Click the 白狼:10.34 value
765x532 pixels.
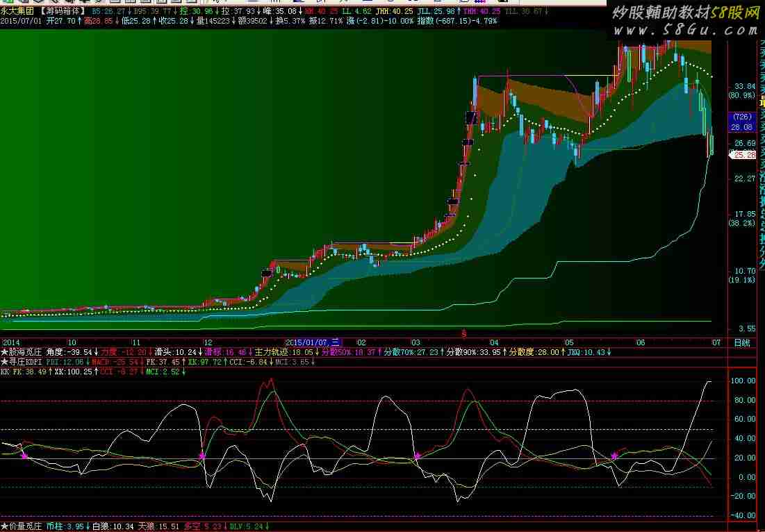tap(113, 526)
